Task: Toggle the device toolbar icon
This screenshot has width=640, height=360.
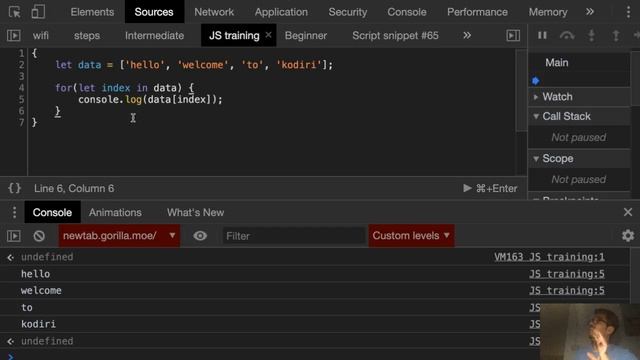Action: tap(38, 12)
